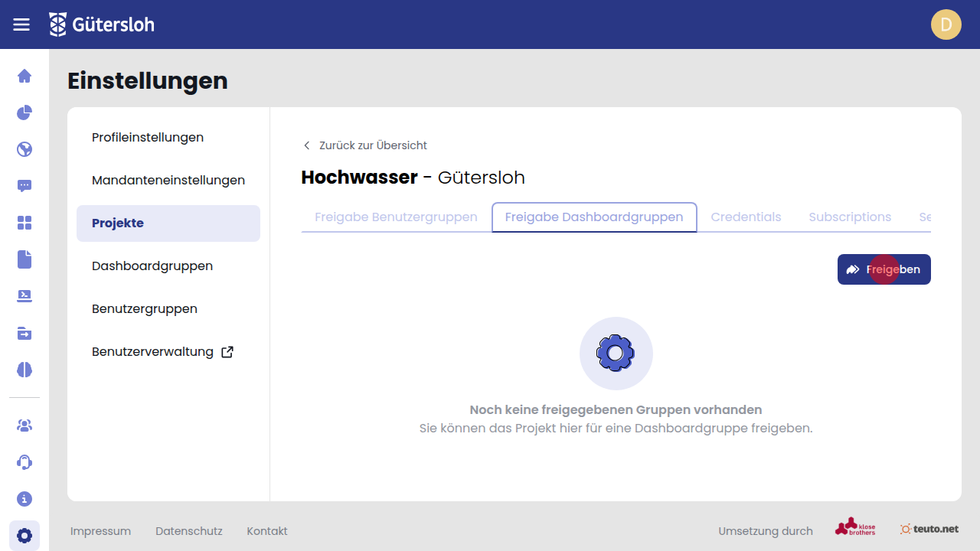The height and width of the screenshot is (551, 980).
Task: Open the user avatar menu
Action: 946,24
